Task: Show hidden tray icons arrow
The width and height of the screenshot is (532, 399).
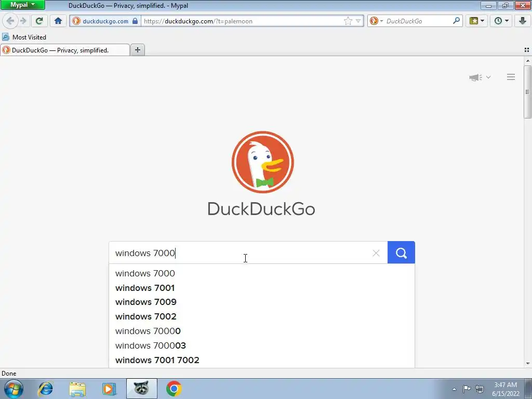Action: pyautogui.click(x=454, y=389)
